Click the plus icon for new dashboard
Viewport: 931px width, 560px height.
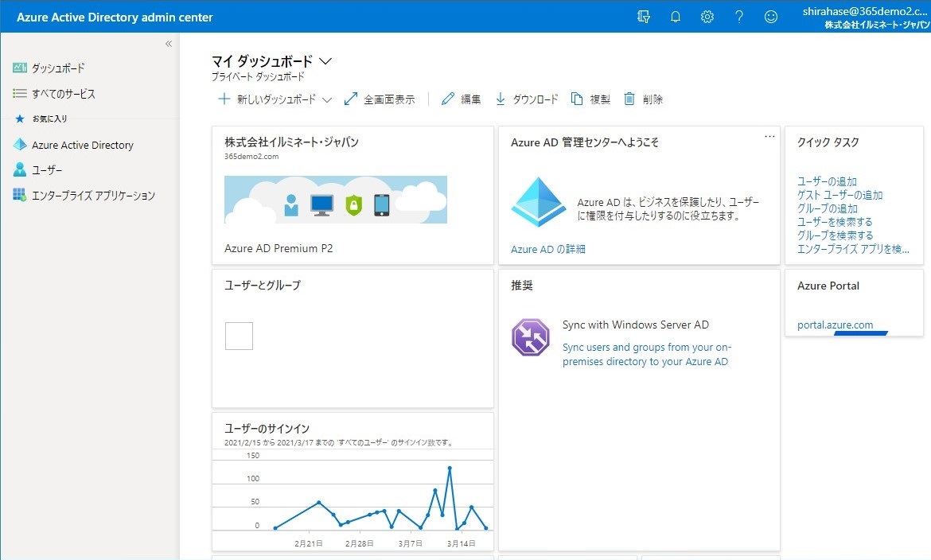[x=224, y=99]
